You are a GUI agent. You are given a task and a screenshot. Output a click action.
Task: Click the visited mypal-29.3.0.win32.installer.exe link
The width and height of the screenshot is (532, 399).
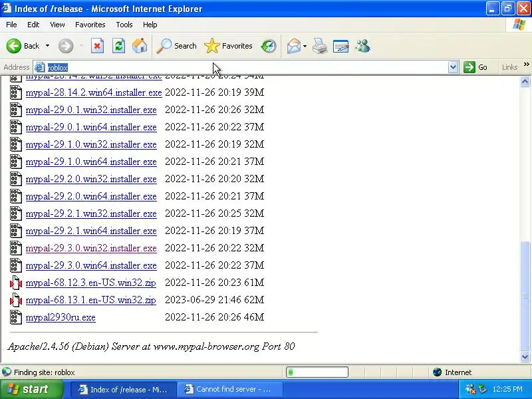tap(91, 248)
